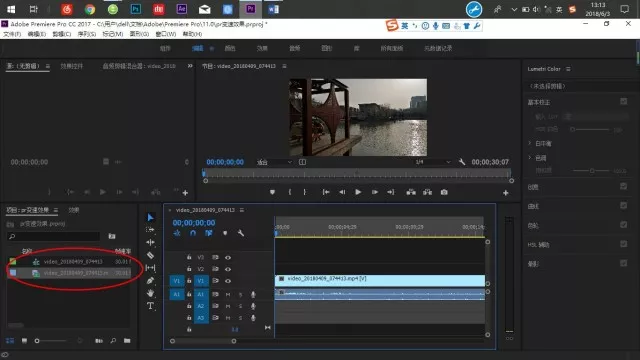Open playback resolution 1/4 dropdown
Viewport: 640px width, 360px height.
click(433, 162)
